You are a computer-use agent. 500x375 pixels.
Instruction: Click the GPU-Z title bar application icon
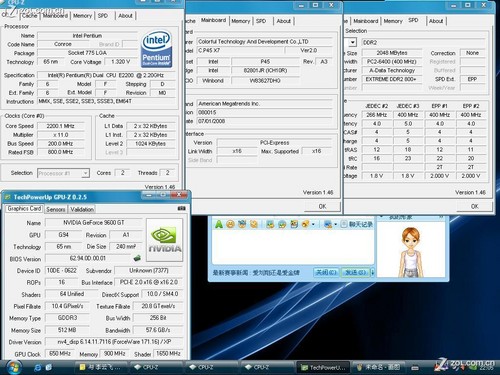pyautogui.click(x=7, y=197)
